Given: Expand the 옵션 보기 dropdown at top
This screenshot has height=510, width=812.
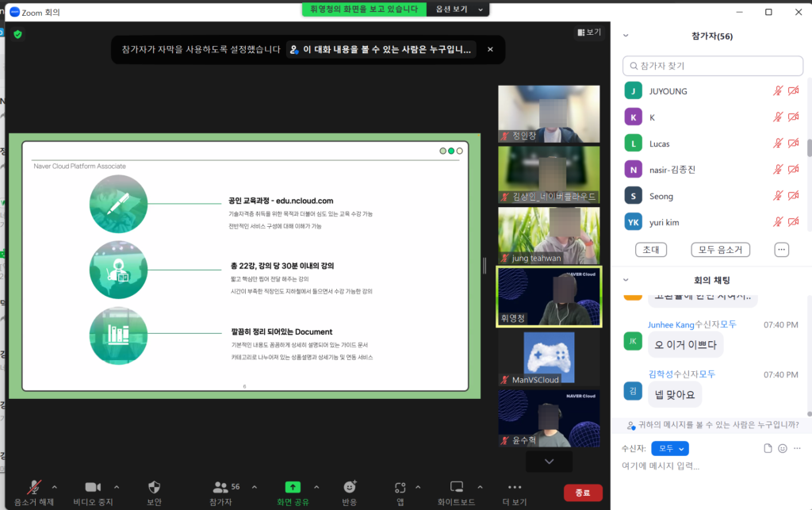Looking at the screenshot, I should (x=458, y=9).
